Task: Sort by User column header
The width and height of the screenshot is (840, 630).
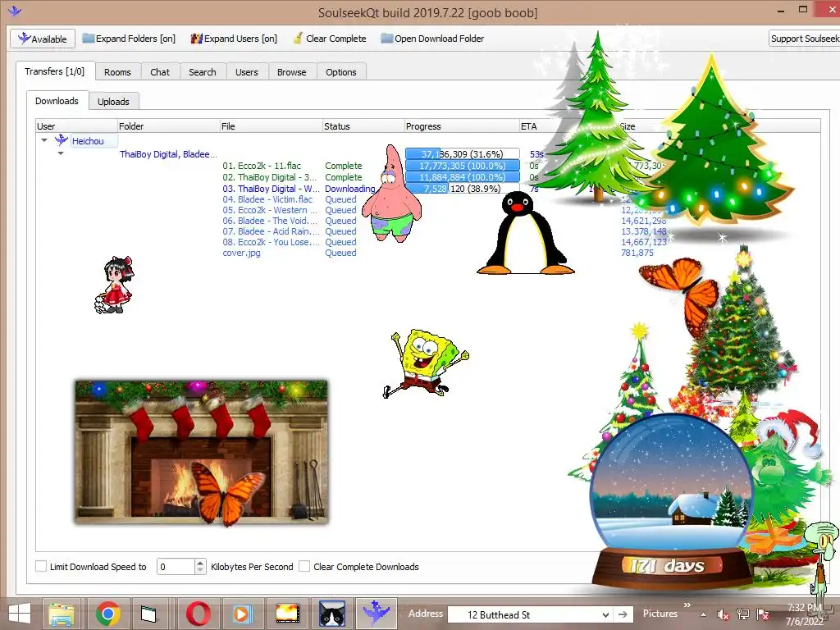Action: [76, 126]
